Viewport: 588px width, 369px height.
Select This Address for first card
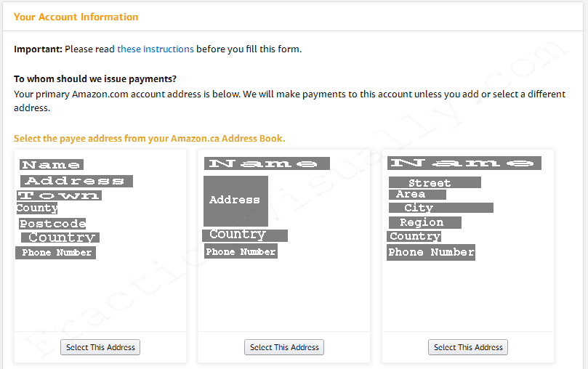[100, 347]
